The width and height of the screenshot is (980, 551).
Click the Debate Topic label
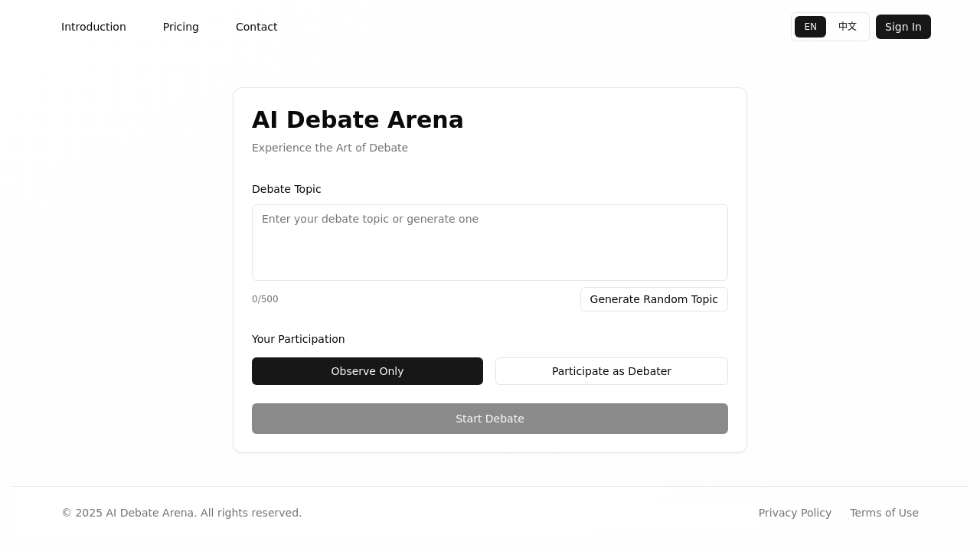pyautogui.click(x=286, y=189)
